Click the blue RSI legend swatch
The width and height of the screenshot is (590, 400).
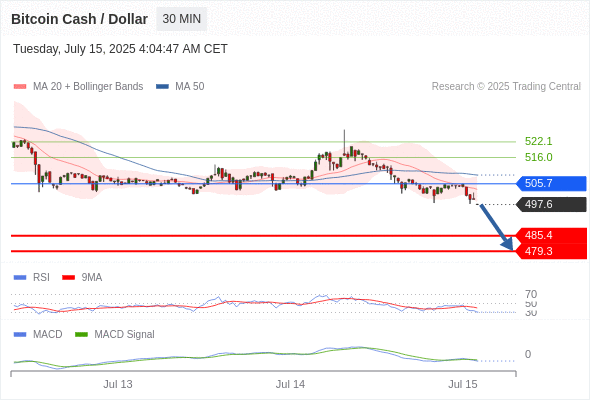tap(20, 278)
